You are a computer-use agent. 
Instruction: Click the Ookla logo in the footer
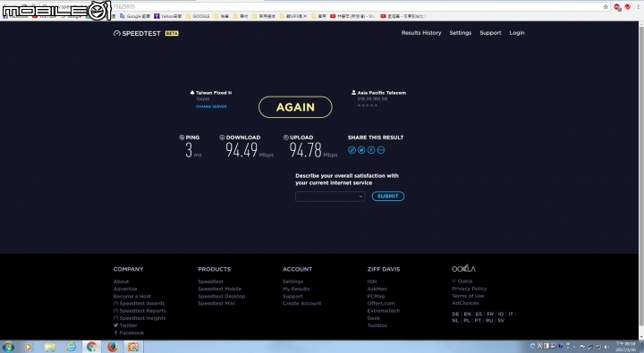pos(463,269)
